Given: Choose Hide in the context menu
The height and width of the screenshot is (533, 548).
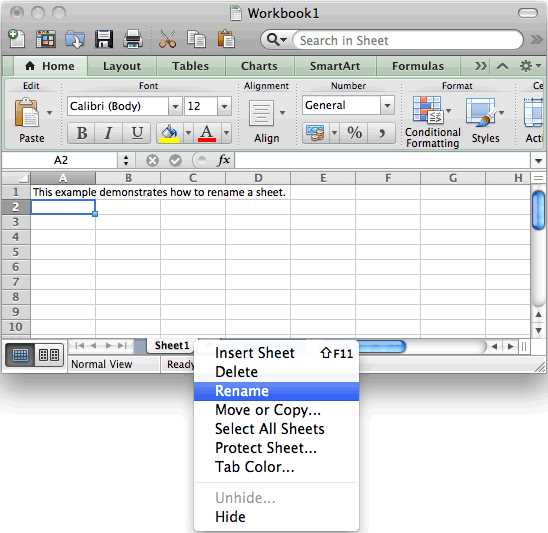Looking at the screenshot, I should click(x=276, y=517).
